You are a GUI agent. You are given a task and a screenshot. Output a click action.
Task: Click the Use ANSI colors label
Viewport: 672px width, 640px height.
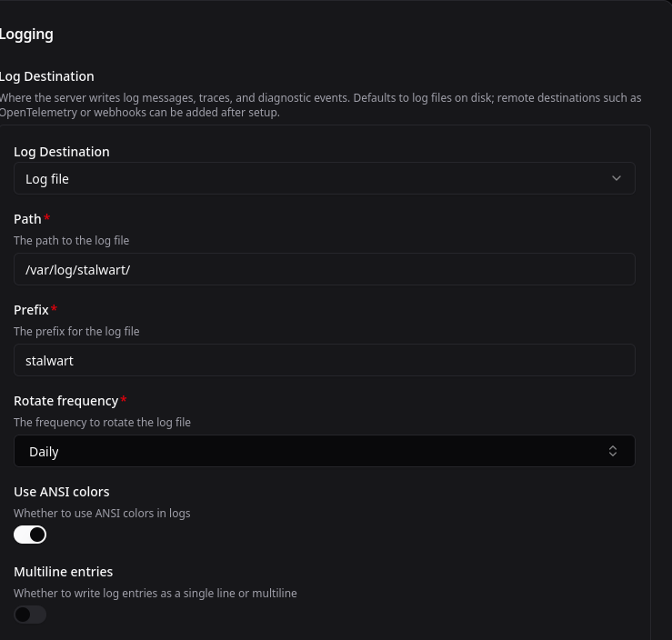[x=61, y=492]
